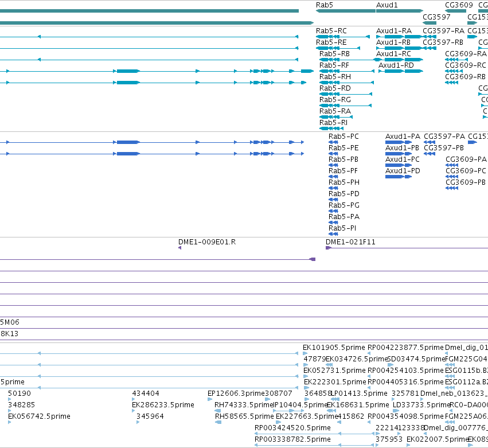Select the RP004405316.5prime EST label
This screenshot has width=488, height=448.
click(x=405, y=382)
